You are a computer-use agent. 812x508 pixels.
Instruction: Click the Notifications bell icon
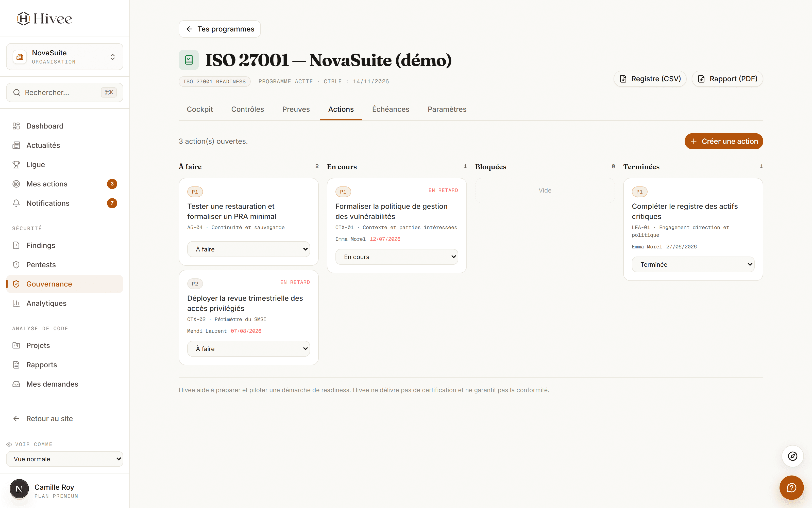coord(16,203)
